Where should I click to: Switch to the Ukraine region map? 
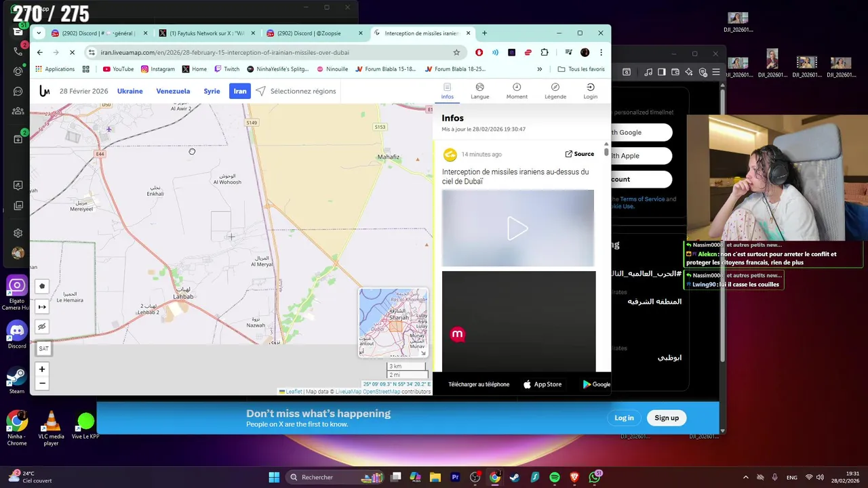click(130, 91)
